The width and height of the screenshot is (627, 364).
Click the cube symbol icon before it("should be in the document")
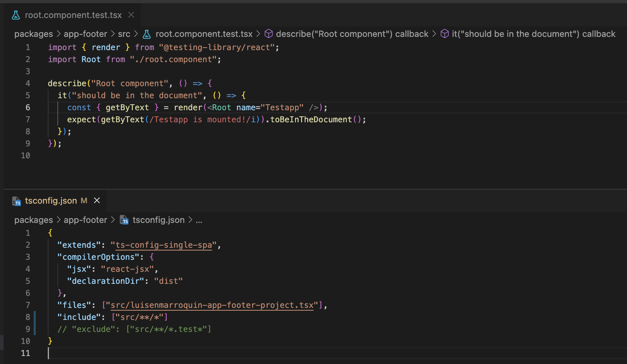pos(445,34)
